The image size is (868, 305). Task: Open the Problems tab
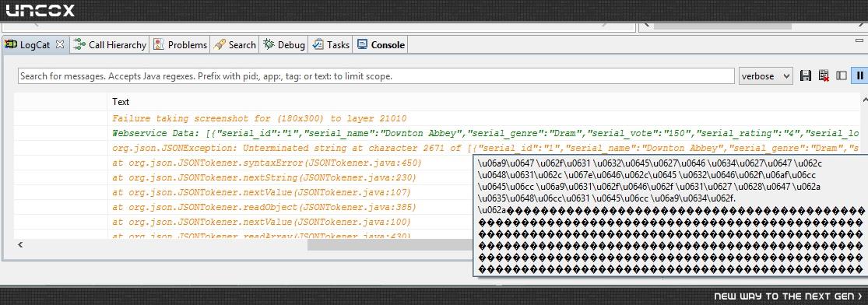click(x=181, y=45)
